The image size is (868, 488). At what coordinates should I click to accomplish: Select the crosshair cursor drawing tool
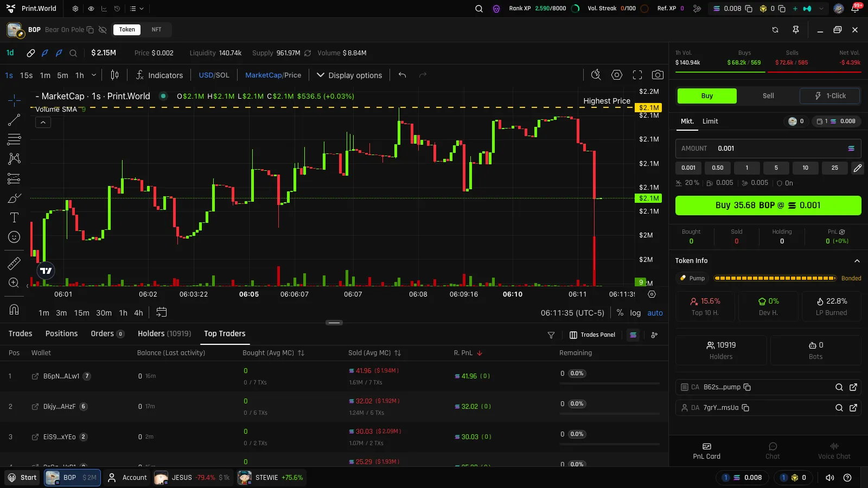pos(14,100)
